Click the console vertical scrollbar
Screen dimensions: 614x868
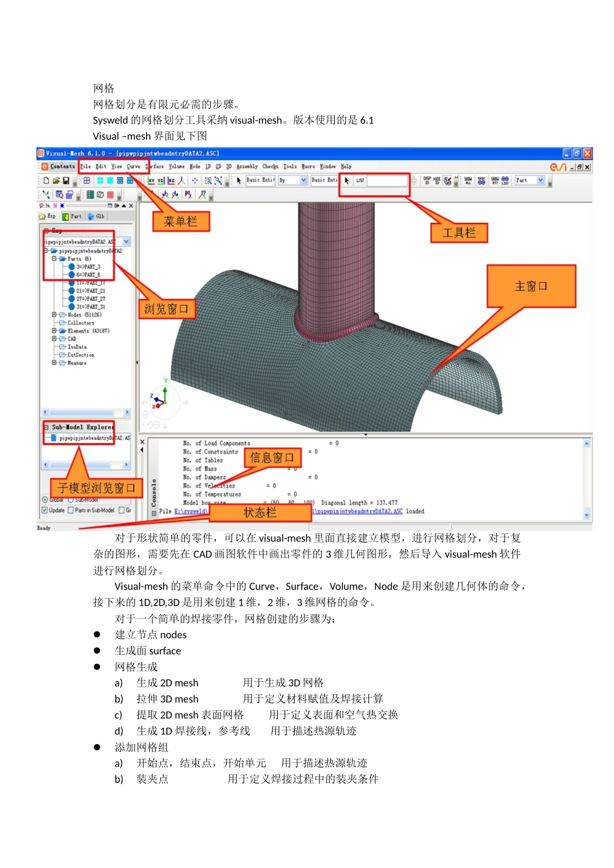pos(587,479)
